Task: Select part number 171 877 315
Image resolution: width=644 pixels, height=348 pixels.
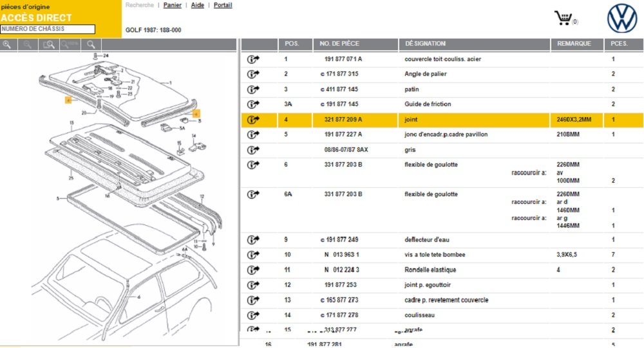Action: pyautogui.click(x=342, y=74)
